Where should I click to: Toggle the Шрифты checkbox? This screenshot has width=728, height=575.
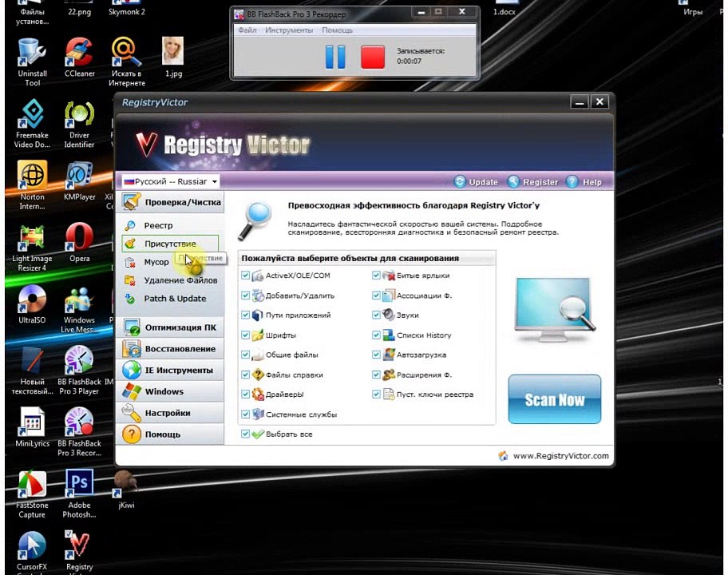coord(246,335)
